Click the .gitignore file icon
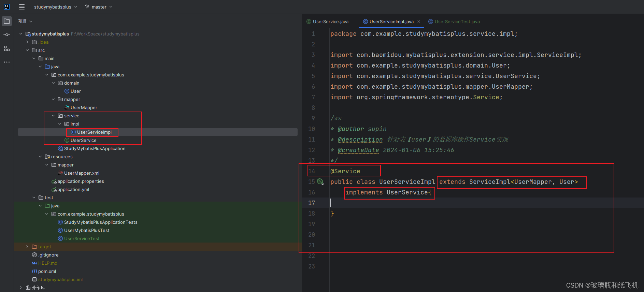644x292 pixels. click(x=34, y=255)
